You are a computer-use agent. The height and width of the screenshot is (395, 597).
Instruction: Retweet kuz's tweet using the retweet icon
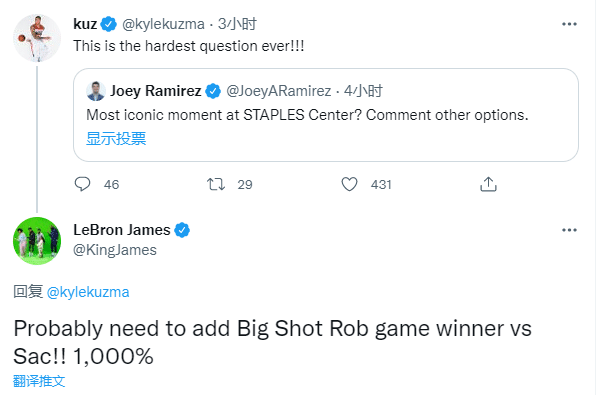point(216,184)
